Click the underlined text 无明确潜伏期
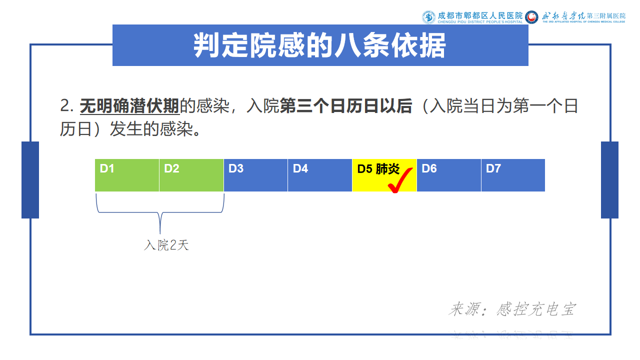This screenshot has width=640, height=360. [x=129, y=106]
